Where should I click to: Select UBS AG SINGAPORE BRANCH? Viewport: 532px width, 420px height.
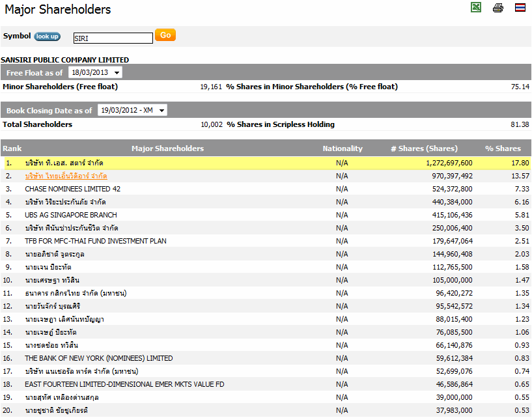point(71,215)
